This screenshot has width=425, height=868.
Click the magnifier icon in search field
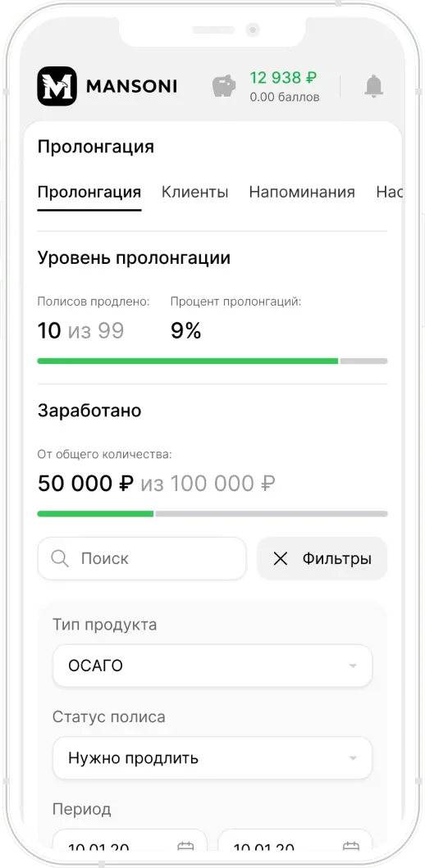point(59,558)
